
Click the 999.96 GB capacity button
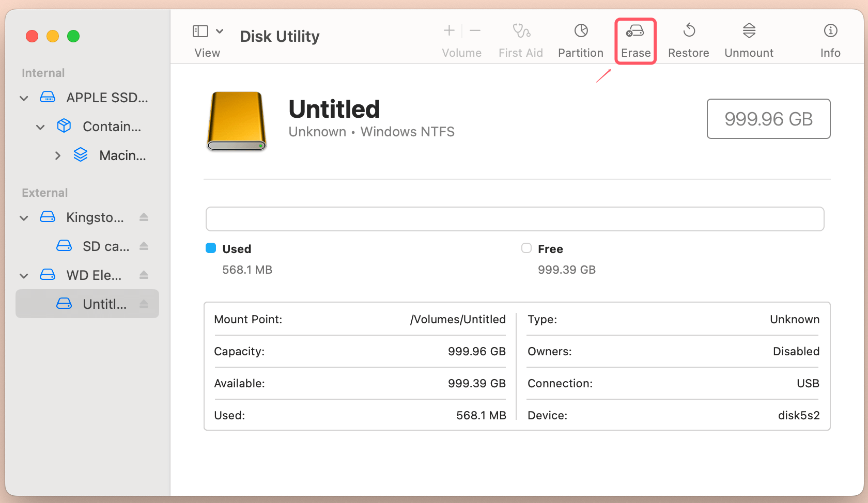[x=768, y=119]
